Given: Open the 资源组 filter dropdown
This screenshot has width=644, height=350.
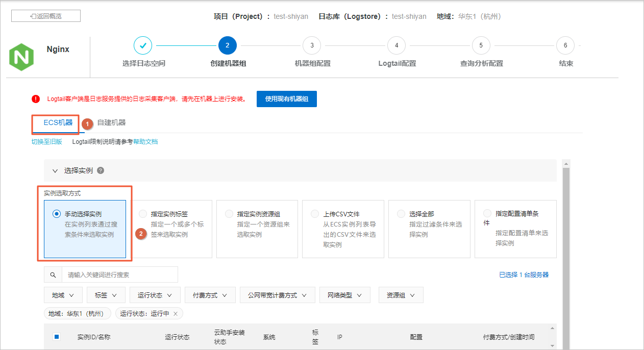Looking at the screenshot, I should pos(401,295).
